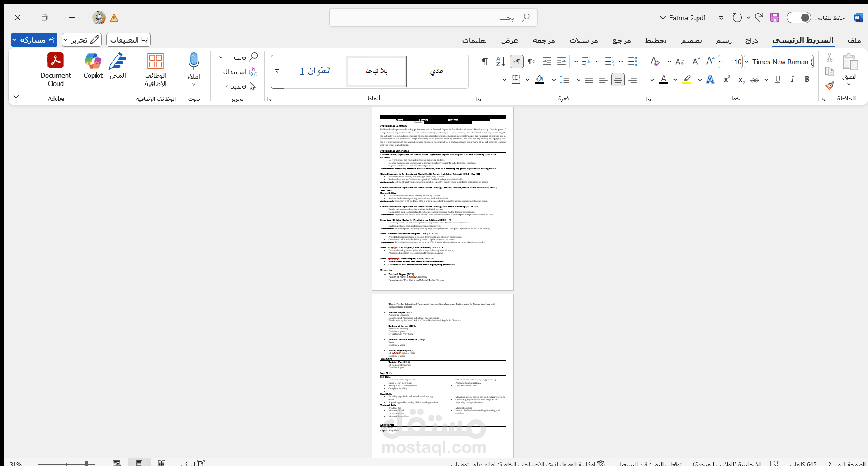The width and height of the screenshot is (868, 466).
Task: Apply numbered list formatting
Action: click(609, 62)
